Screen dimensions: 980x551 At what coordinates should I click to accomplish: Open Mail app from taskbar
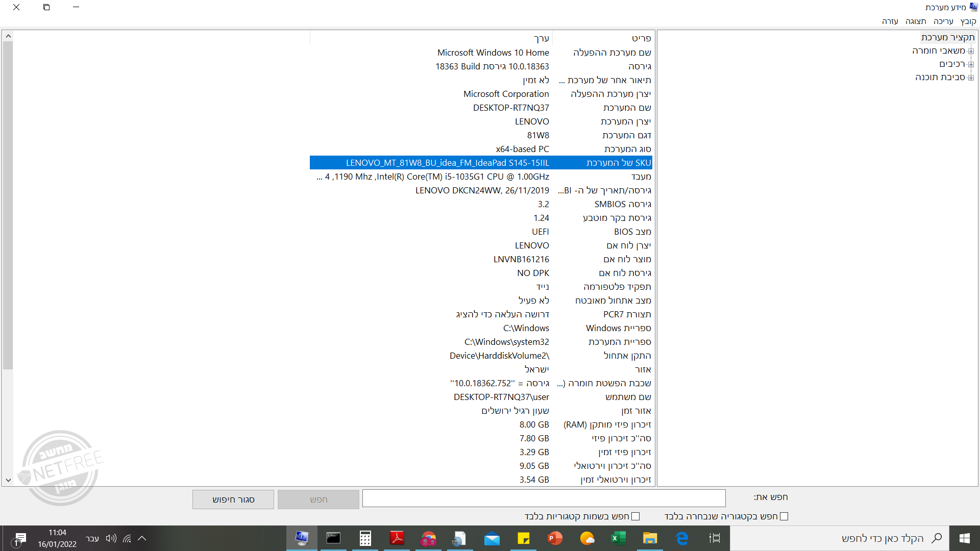492,538
